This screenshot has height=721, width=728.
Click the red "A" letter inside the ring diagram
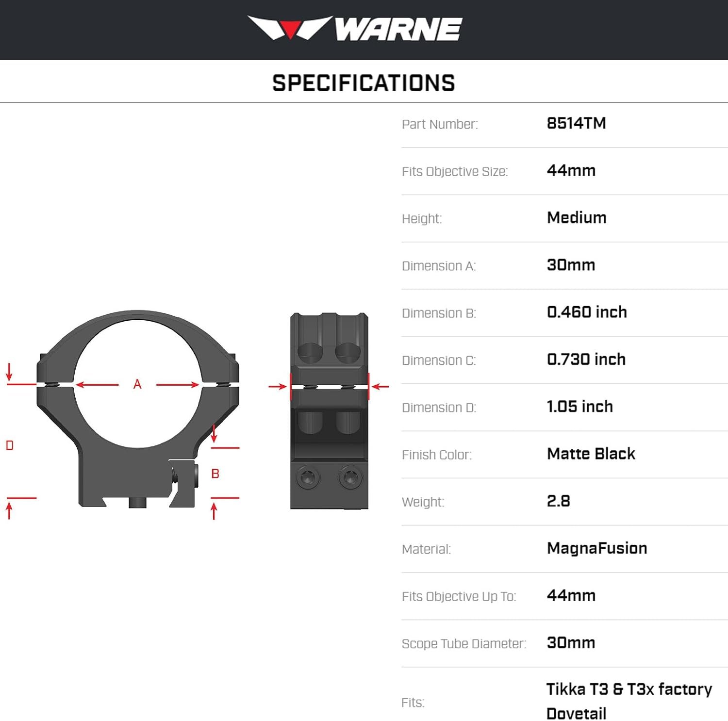(137, 385)
